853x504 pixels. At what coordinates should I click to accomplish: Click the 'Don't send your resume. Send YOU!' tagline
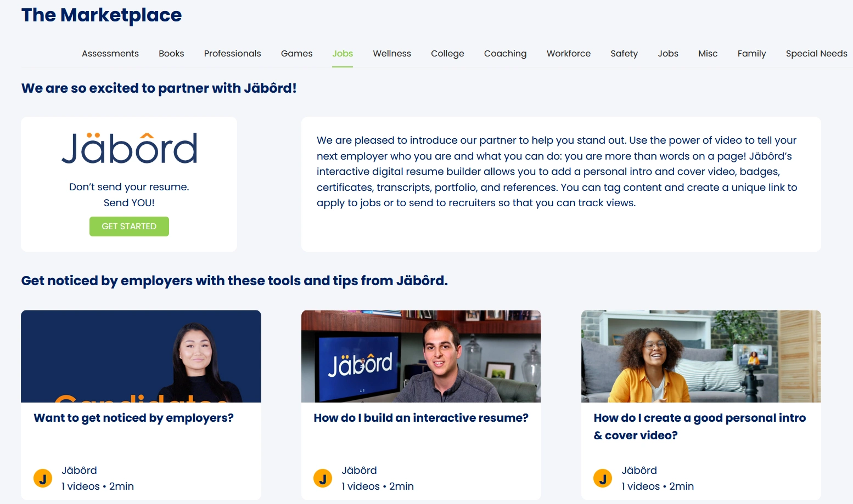pos(129,195)
